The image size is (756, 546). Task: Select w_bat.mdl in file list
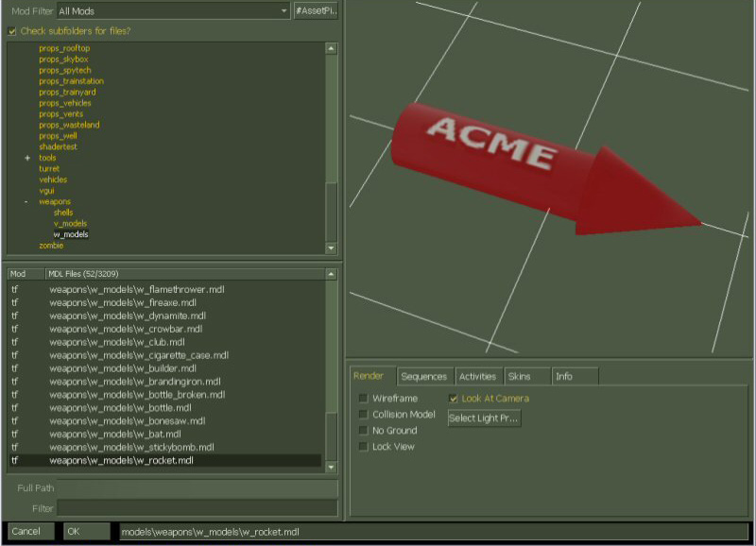[x=165, y=434]
